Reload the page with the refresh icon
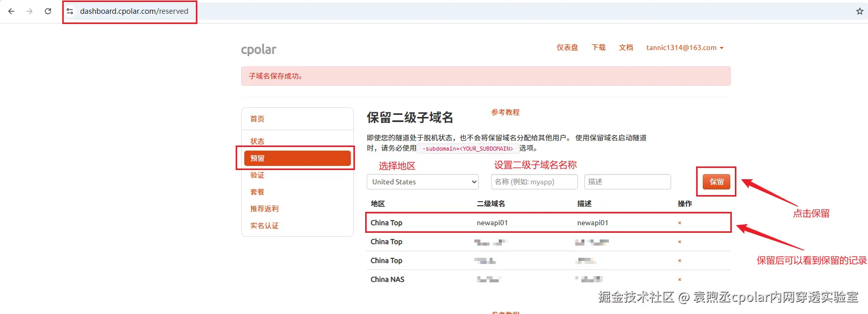This screenshot has height=314, width=868. point(48,11)
